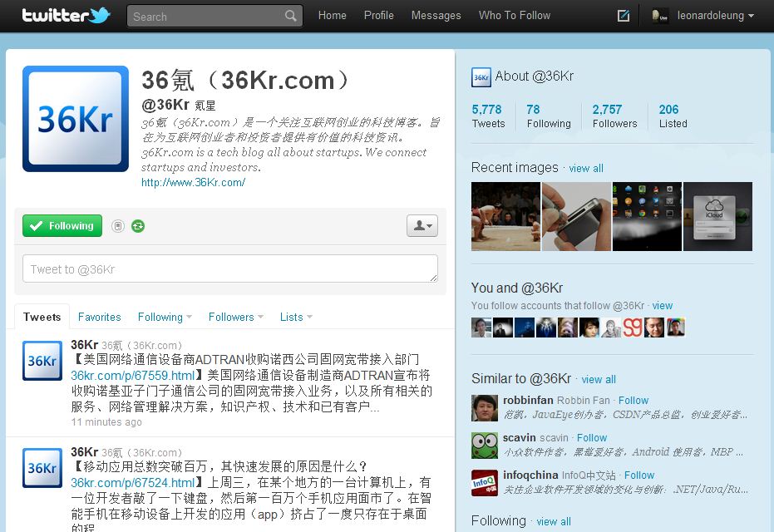Open Who To Follow page

coord(515,15)
